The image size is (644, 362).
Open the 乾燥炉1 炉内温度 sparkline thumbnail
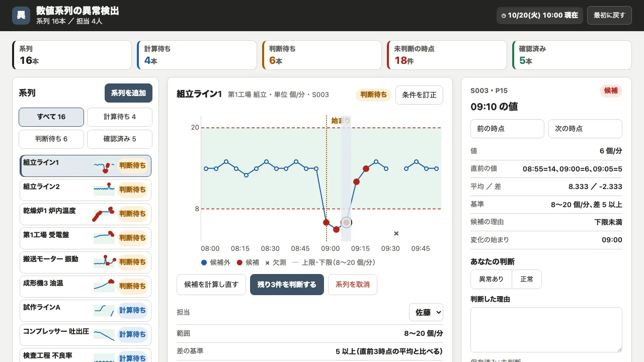(104, 214)
